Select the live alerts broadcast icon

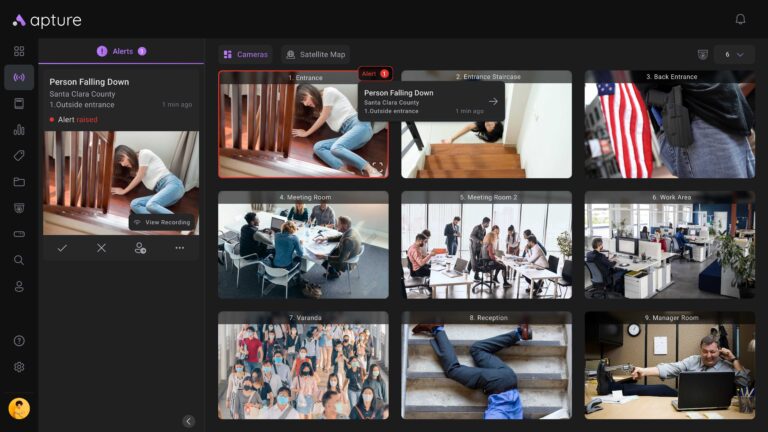coord(18,77)
